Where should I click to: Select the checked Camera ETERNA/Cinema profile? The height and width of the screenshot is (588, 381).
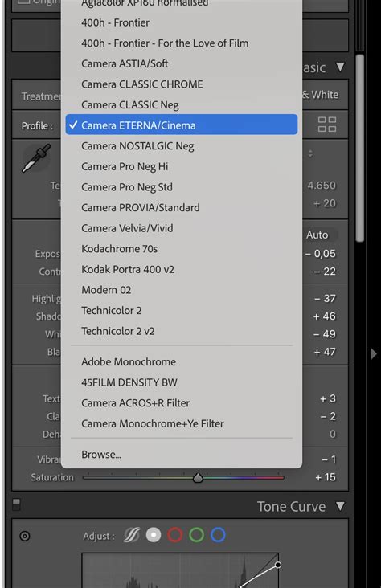182,125
